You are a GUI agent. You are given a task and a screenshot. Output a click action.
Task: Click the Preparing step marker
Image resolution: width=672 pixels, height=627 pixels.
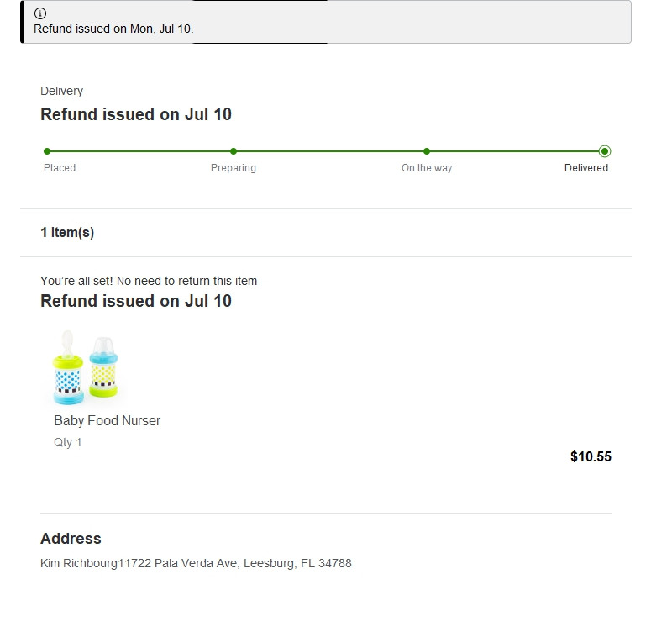pyautogui.click(x=234, y=151)
